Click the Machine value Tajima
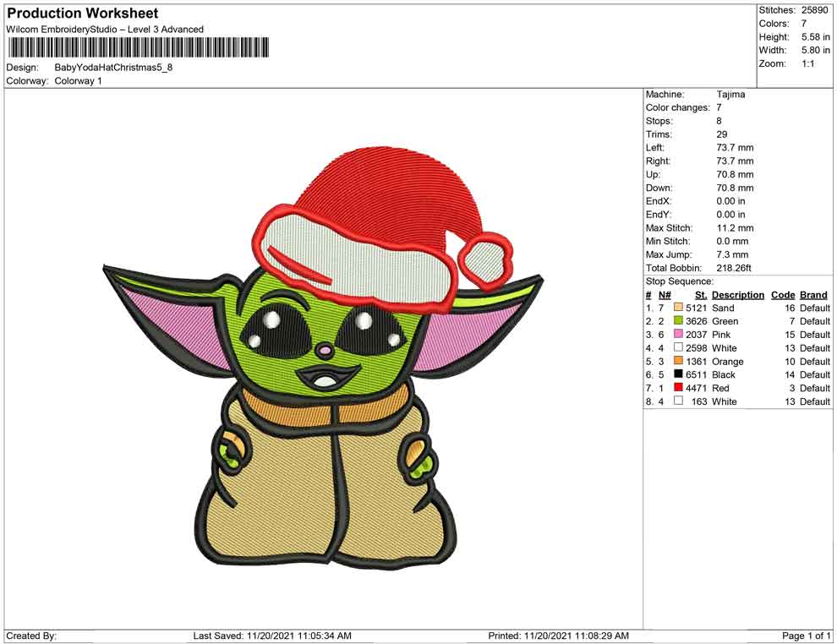837x644 pixels. tap(730, 95)
